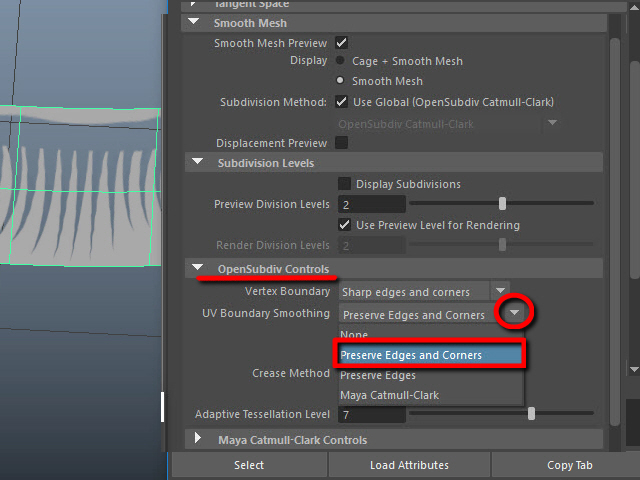Select Cage + Smooth Mesh display option
Image resolution: width=640 pixels, height=480 pixels.
341,61
